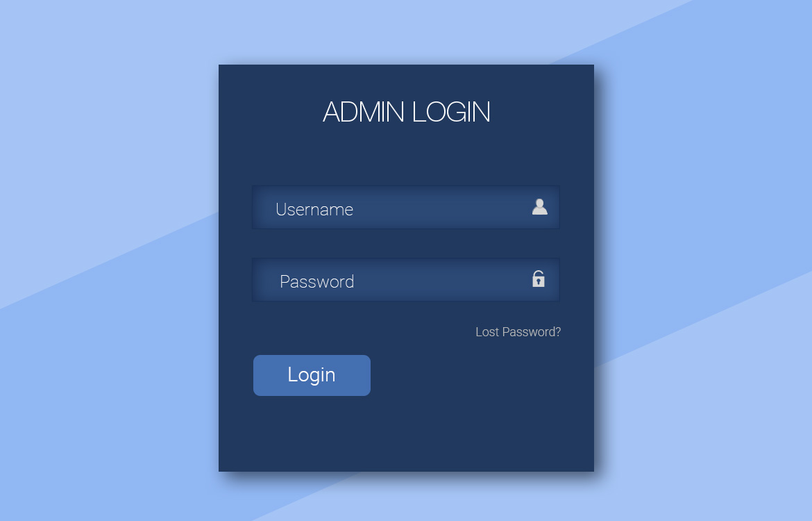Image resolution: width=812 pixels, height=521 pixels.
Task: Click dark panel space between title and Username
Action: 407,156
